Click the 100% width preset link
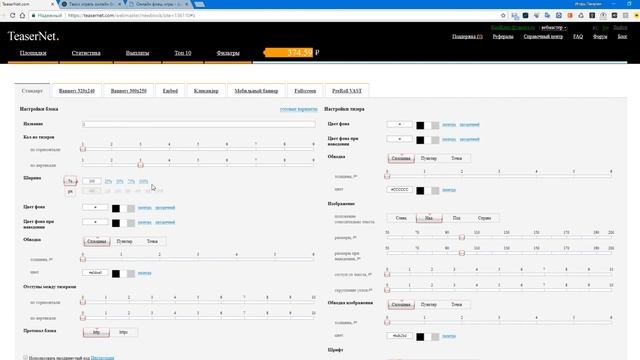Viewport: 640px width, 360px height. click(x=143, y=181)
